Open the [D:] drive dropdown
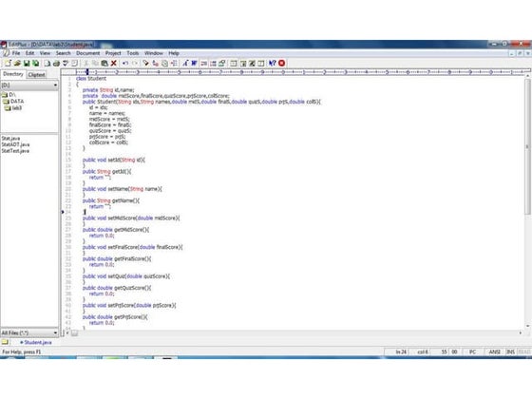The image size is (532, 399). [29, 85]
